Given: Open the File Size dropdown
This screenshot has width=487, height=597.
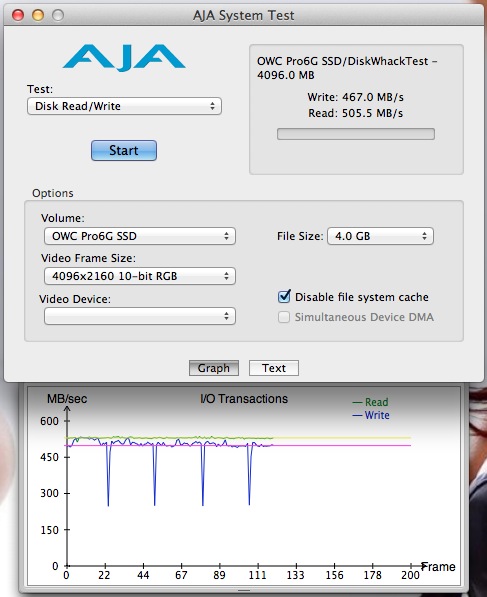Looking at the screenshot, I should 380,236.
